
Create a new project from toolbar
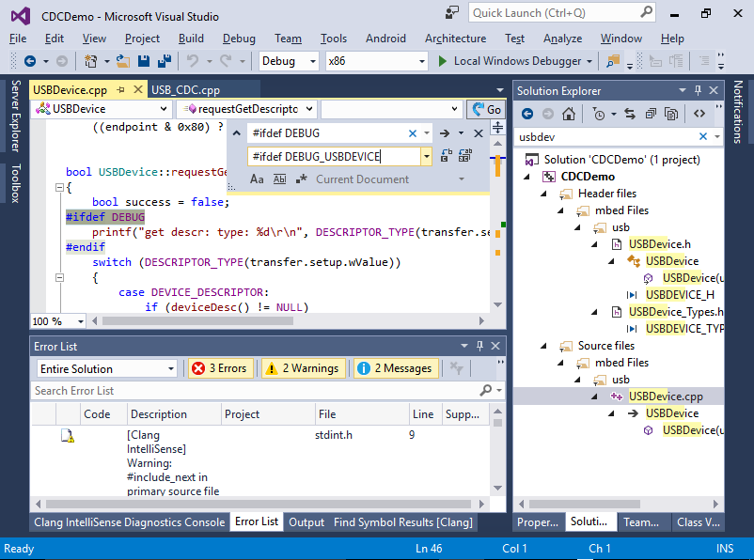pos(90,61)
